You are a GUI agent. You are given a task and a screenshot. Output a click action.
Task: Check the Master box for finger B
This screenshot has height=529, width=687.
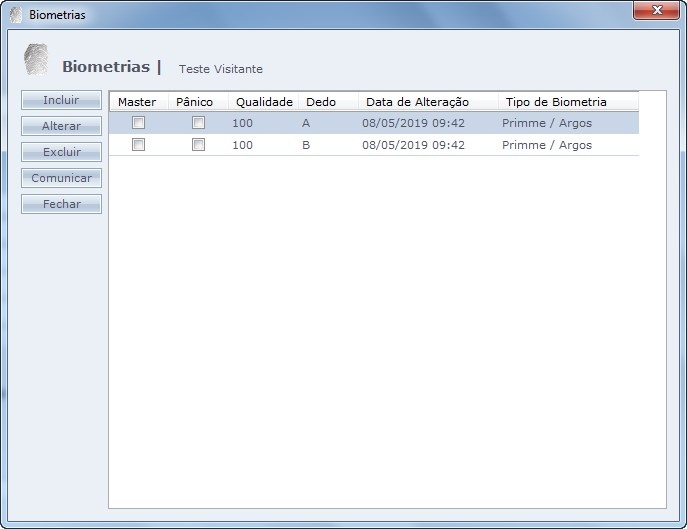[139, 145]
